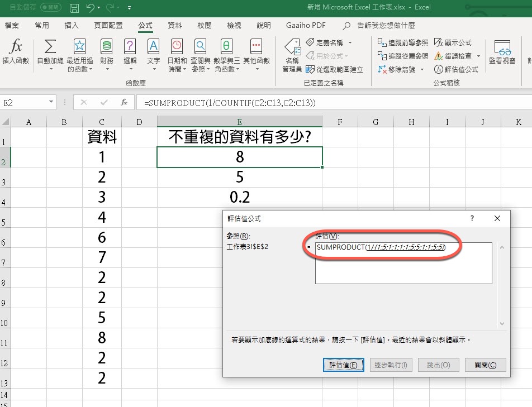The height and width of the screenshot is (407, 532).
Task: Switch to the Insert (插入) tab
Action: click(x=72, y=25)
